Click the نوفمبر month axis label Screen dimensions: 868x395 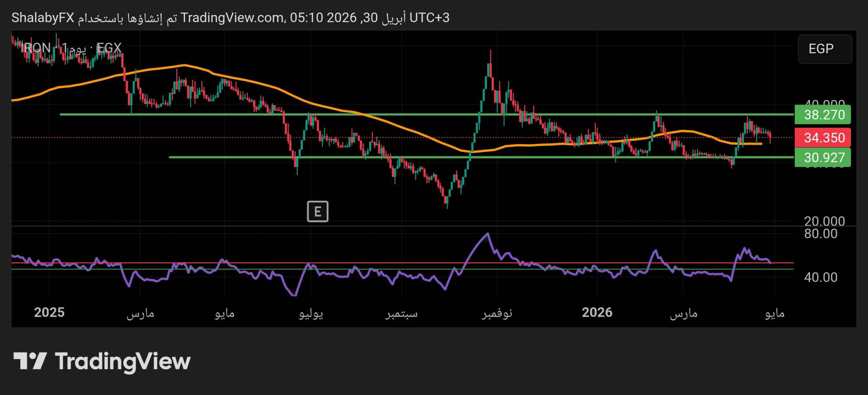click(x=497, y=313)
